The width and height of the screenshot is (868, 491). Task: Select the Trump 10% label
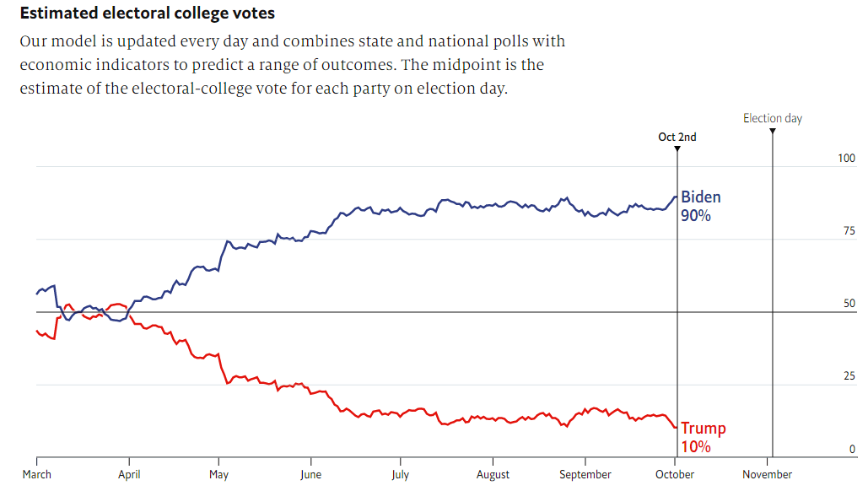(x=703, y=437)
